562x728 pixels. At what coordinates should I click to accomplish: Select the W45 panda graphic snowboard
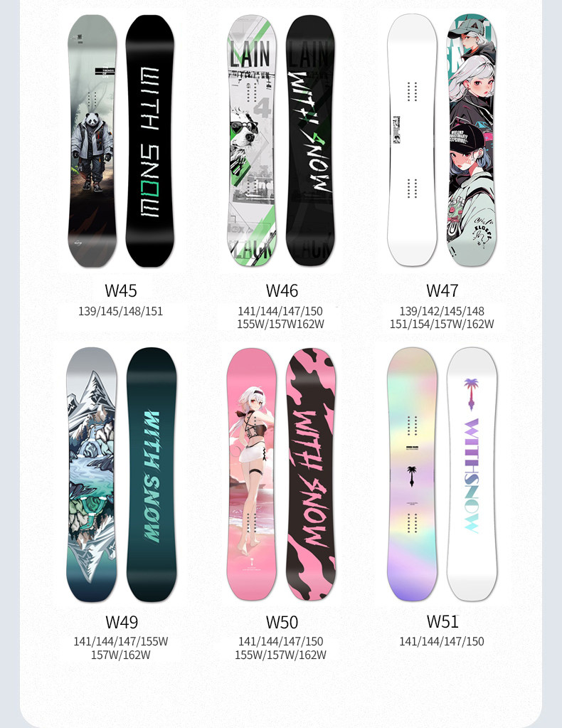point(92,141)
